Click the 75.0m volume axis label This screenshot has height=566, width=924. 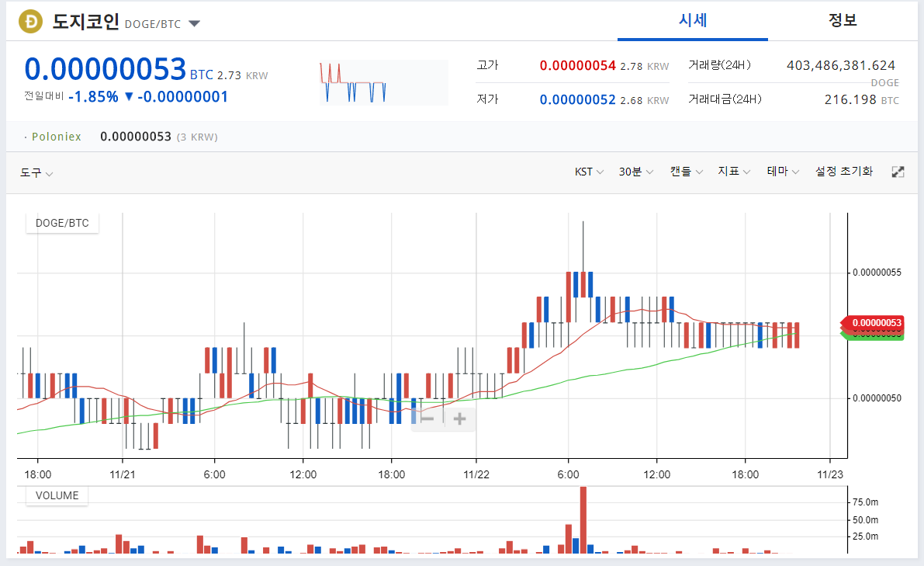[x=866, y=502]
